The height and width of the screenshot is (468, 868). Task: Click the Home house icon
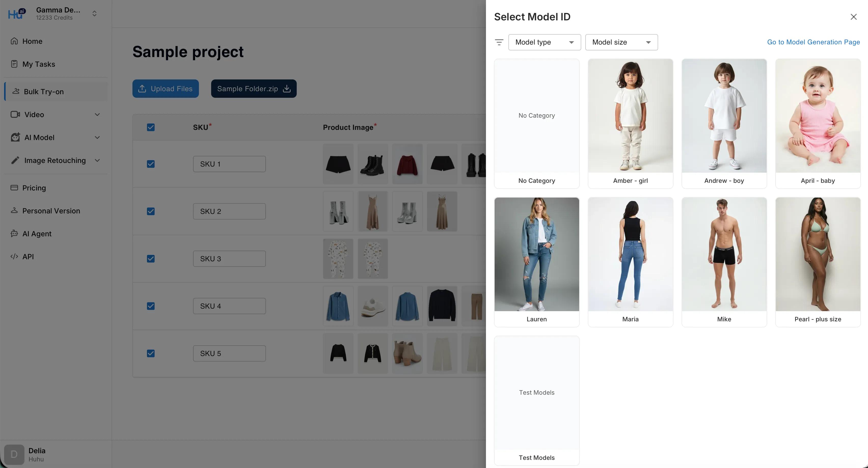(x=14, y=41)
